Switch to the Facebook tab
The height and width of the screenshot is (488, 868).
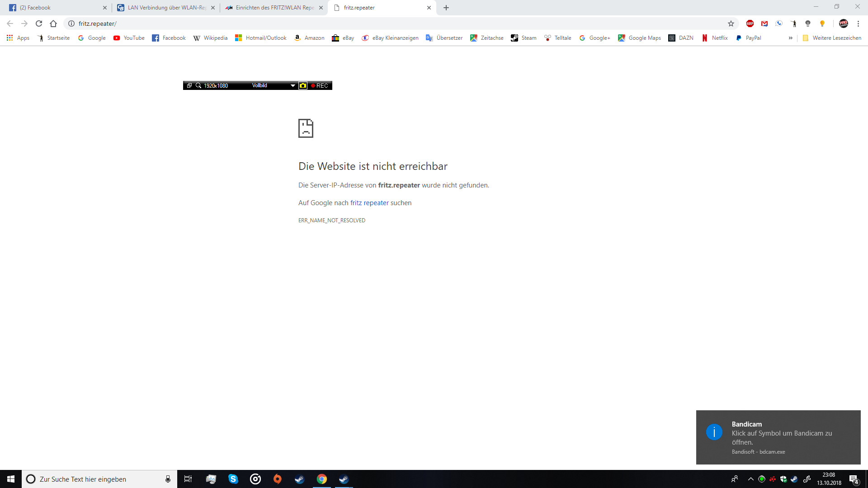[54, 8]
